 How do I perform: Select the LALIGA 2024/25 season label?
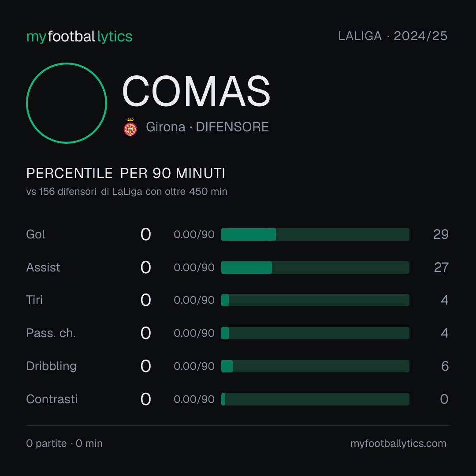click(393, 36)
